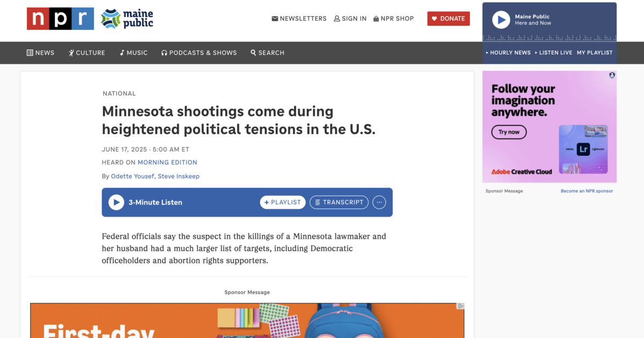644x338 pixels.
Task: Open Odette Yousef's author page
Action: click(133, 177)
